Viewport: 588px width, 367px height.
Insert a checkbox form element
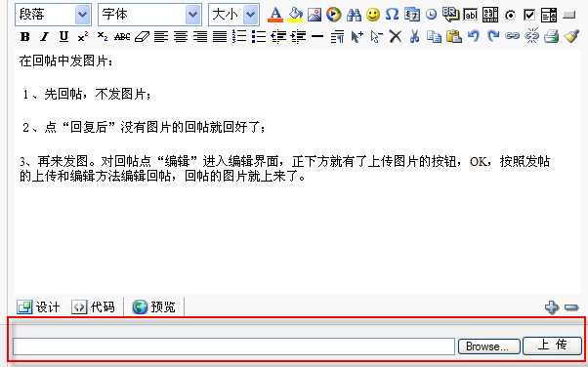(x=529, y=15)
